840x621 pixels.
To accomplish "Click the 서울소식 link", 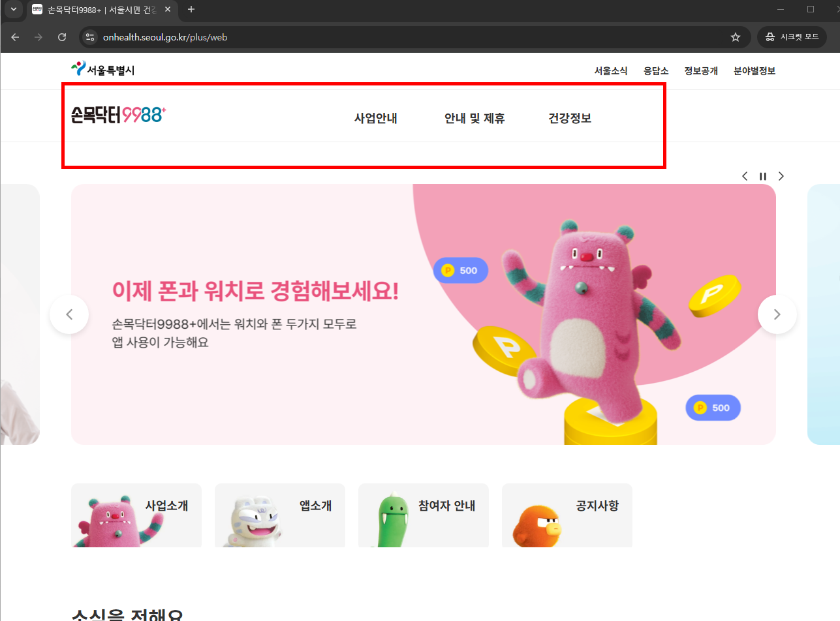I will click(611, 70).
